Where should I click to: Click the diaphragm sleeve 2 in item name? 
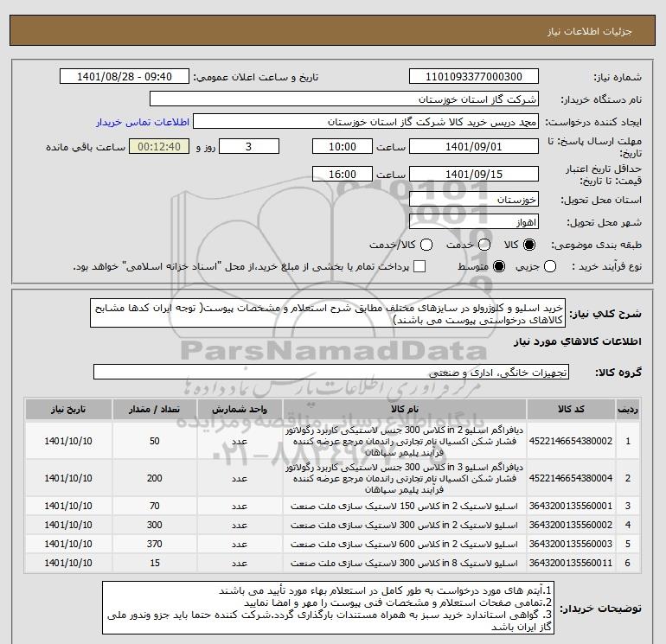(x=404, y=441)
